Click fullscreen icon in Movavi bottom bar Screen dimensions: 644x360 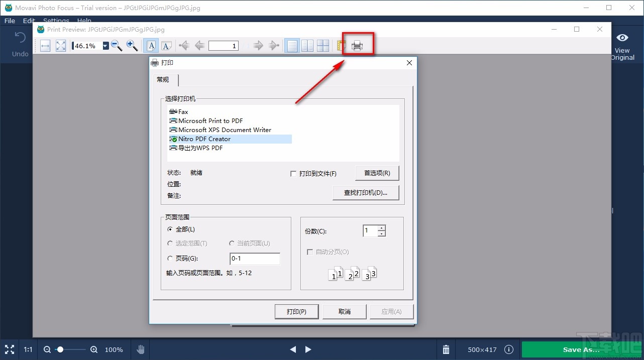[x=10, y=349]
